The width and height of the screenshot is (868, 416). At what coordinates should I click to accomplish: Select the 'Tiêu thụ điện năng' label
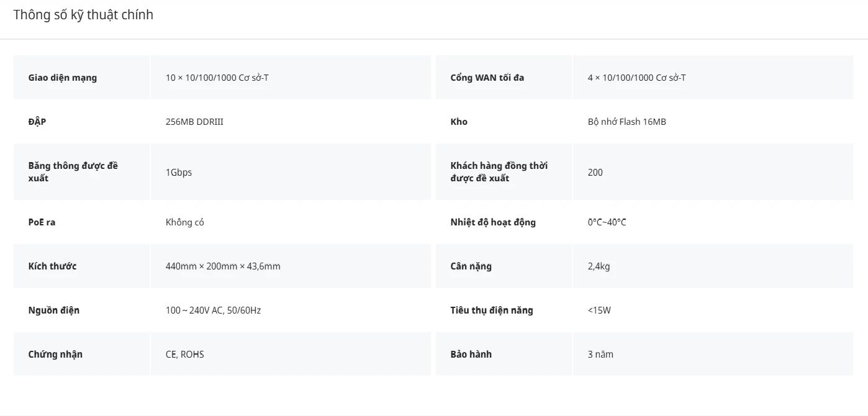[x=492, y=310]
